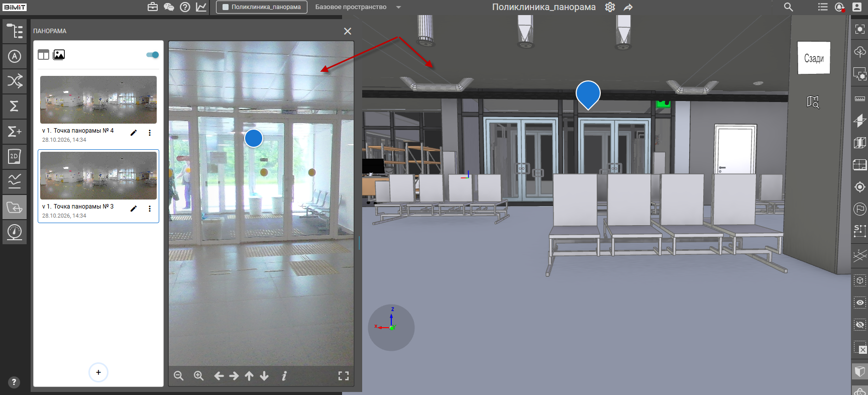Screen dimensions: 868x395
Task: Open options menu for Точка панорамы № 3
Action: [x=150, y=209]
